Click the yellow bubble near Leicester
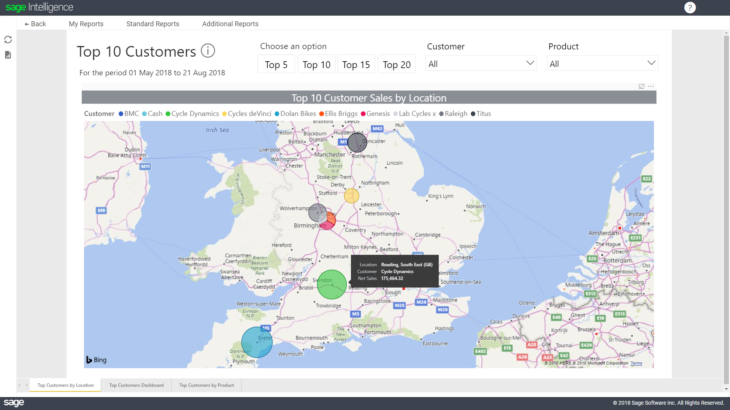 (351, 196)
